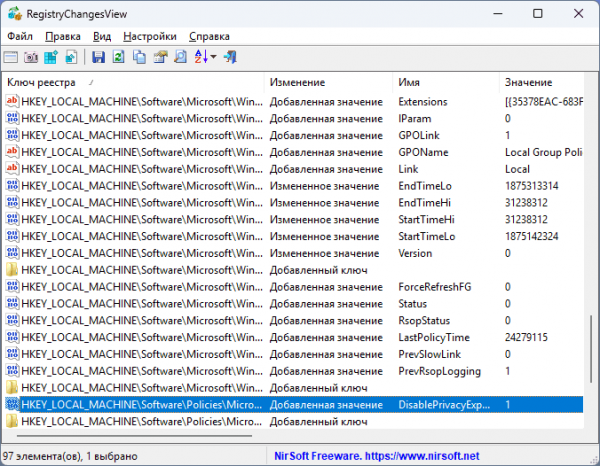The image size is (600, 466).
Task: Copy selected items with copy icon
Action: (139, 57)
